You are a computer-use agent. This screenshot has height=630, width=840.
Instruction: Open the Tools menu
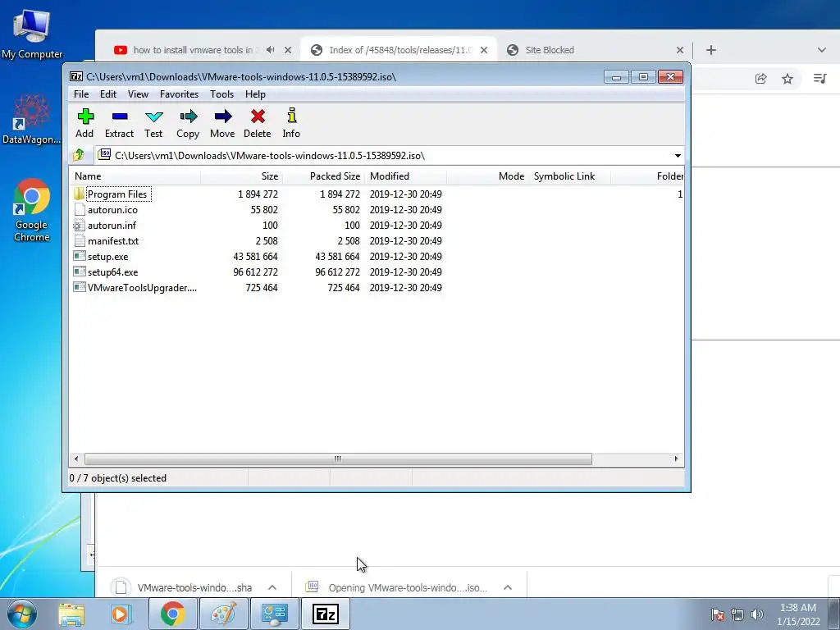pos(221,94)
